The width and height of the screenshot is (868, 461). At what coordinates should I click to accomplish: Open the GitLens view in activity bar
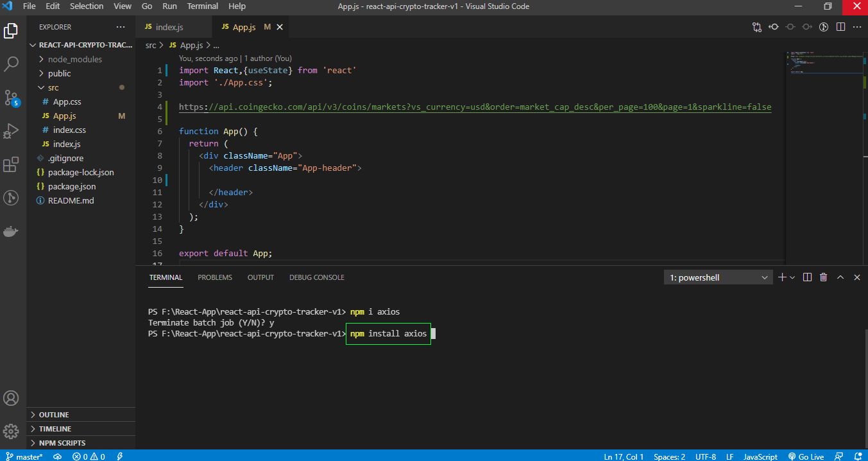click(11, 198)
